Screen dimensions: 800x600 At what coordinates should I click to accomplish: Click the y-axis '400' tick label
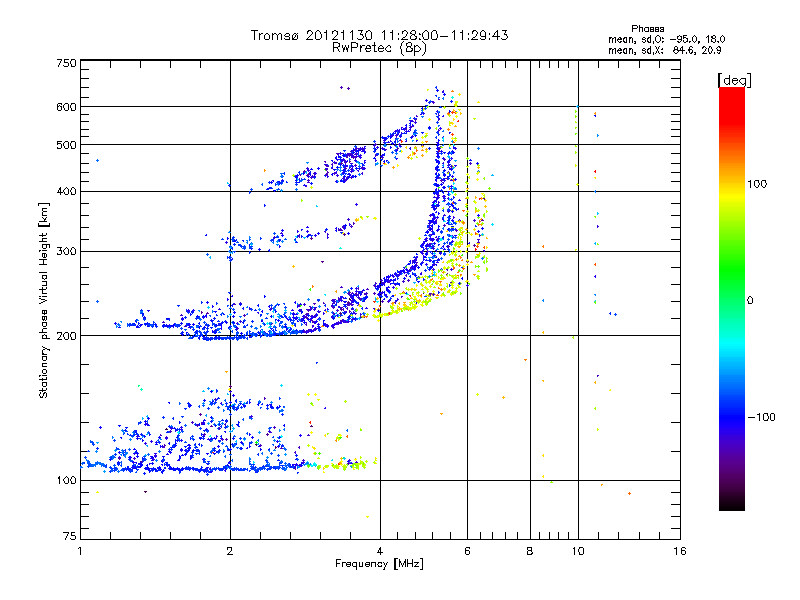[x=66, y=192]
